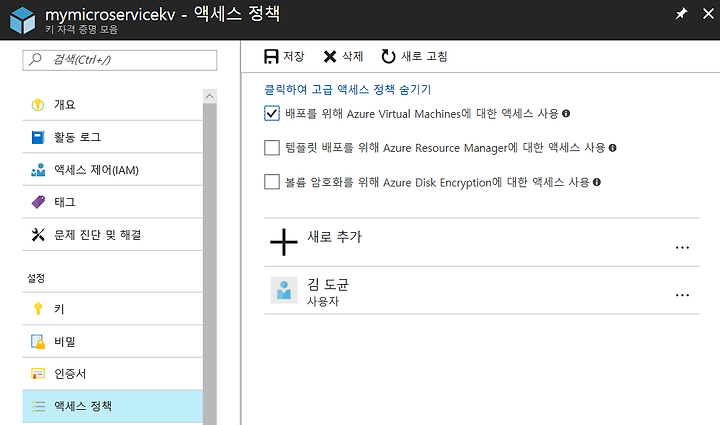The height and width of the screenshot is (425, 720).
Task: Click the 인증서 certificate icon
Action: point(38,374)
